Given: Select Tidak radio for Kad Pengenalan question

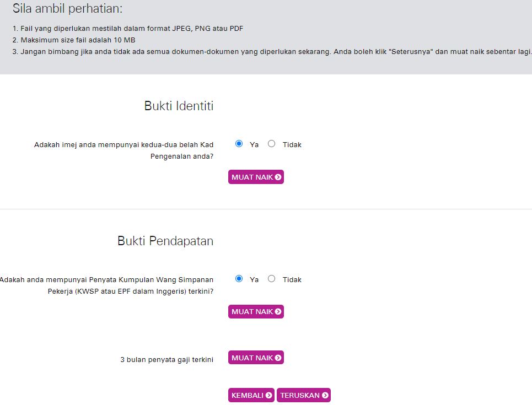Looking at the screenshot, I should [x=271, y=144].
